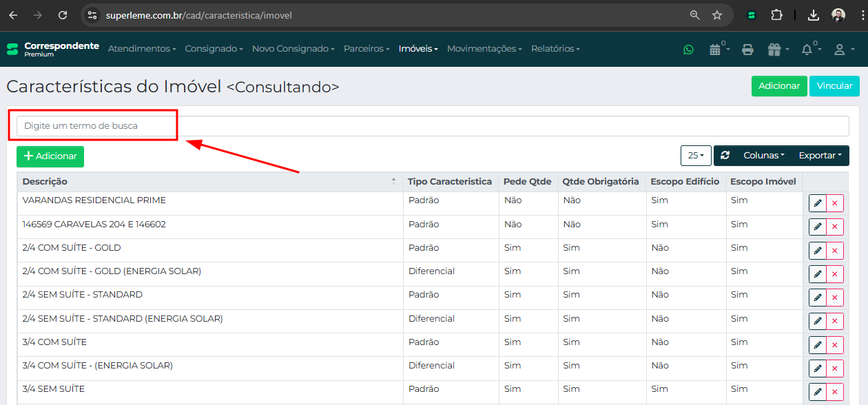Click the green Adicionar button with plus sign

[x=50, y=156]
